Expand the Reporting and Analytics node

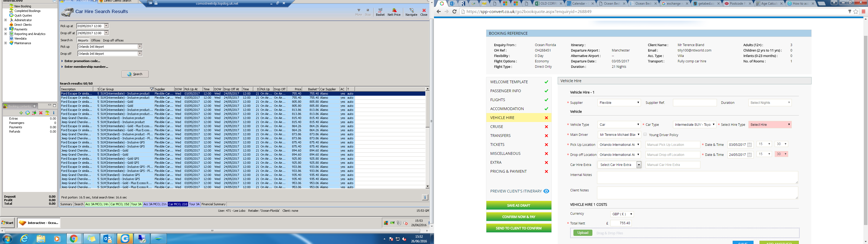[5, 34]
